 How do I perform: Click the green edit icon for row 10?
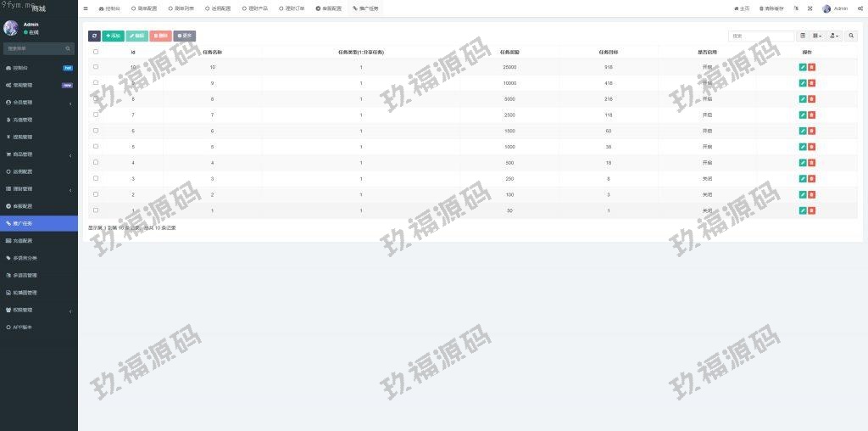(x=802, y=67)
